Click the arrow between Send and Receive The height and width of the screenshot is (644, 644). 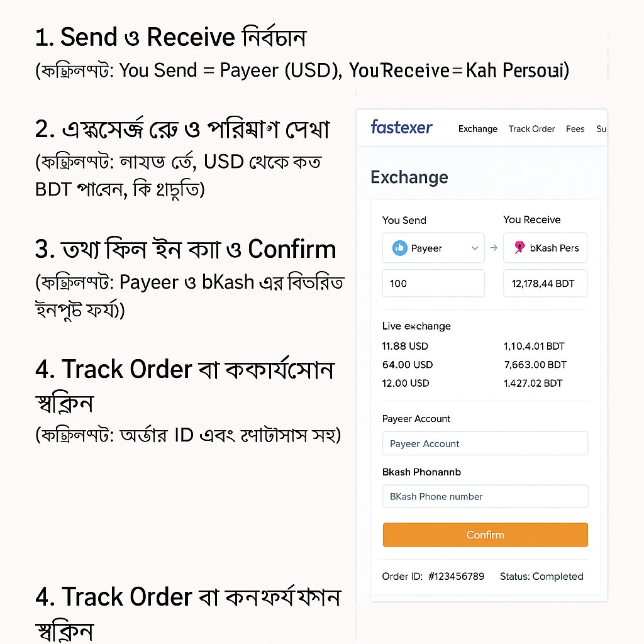(494, 248)
